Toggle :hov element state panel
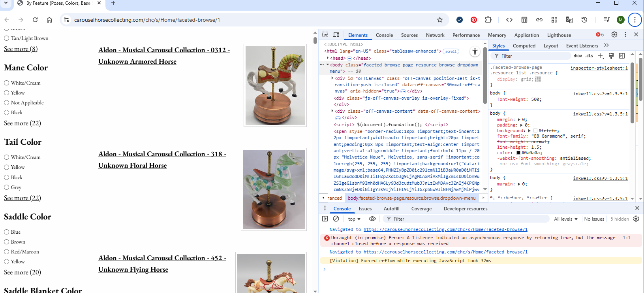Viewport: 644px width, 293px height. (578, 56)
